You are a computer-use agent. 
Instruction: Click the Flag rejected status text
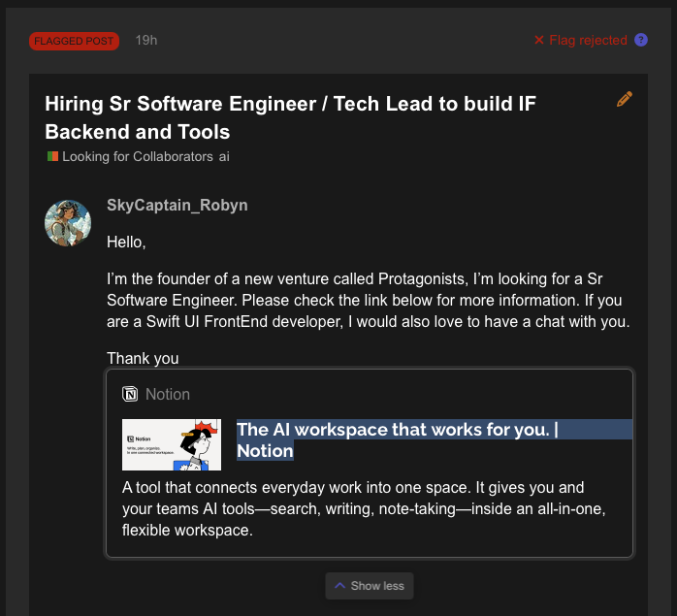click(x=588, y=40)
